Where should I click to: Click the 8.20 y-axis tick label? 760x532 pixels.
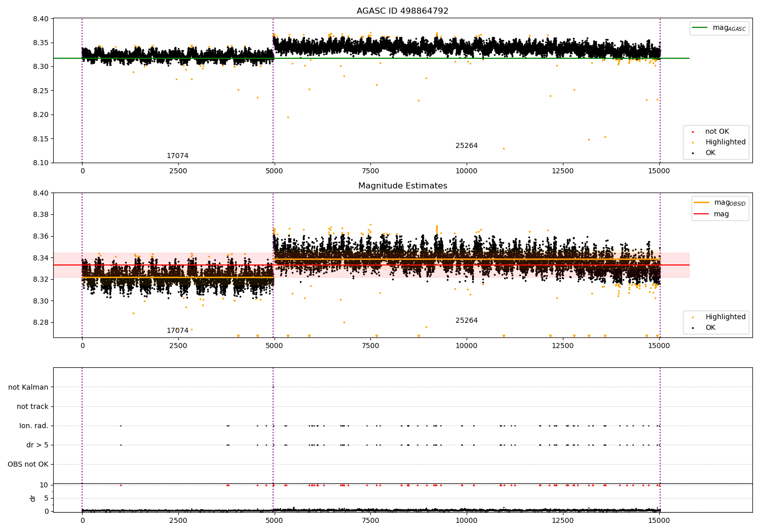tap(41, 115)
